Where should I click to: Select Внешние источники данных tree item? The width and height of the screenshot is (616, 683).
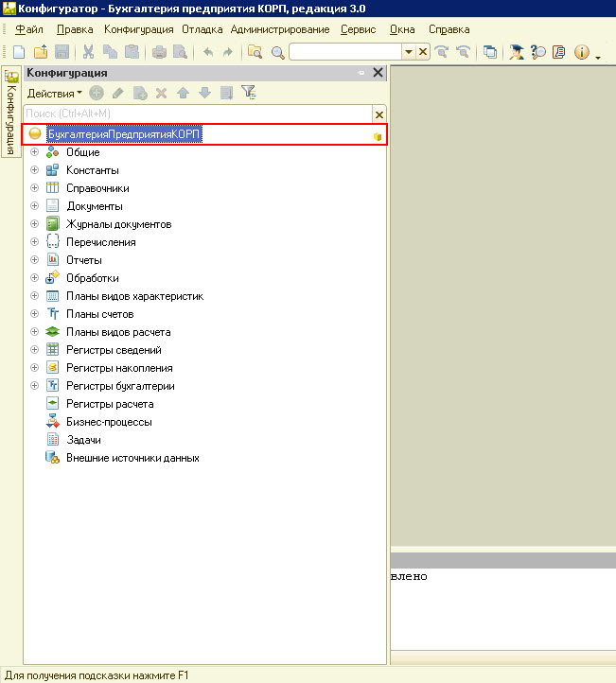point(132,458)
